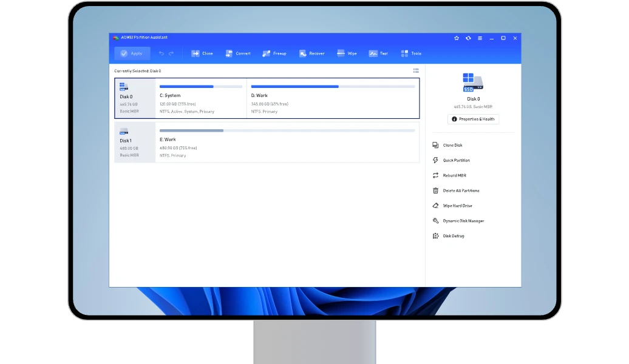629x364 pixels.
Task: Click the Clone toolbar icon
Action: point(196,53)
